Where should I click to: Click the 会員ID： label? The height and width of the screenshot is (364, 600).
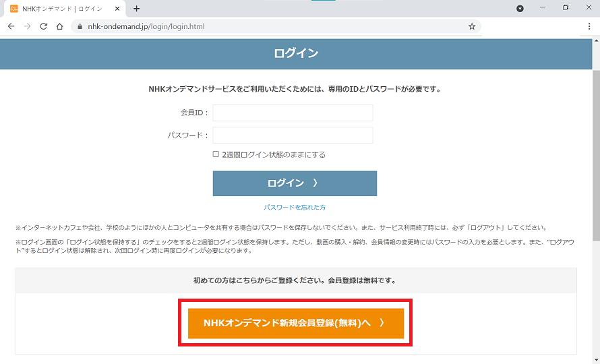pos(194,113)
